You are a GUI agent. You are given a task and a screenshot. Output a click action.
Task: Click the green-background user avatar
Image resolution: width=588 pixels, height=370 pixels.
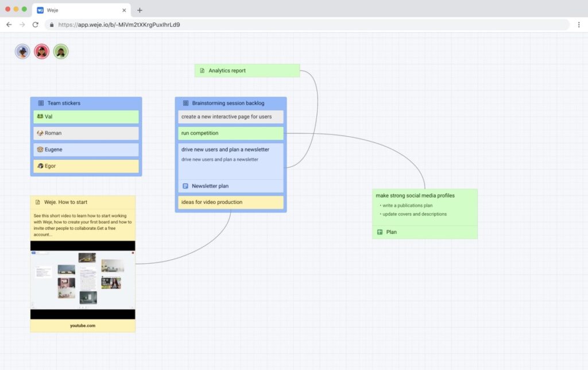tap(61, 52)
